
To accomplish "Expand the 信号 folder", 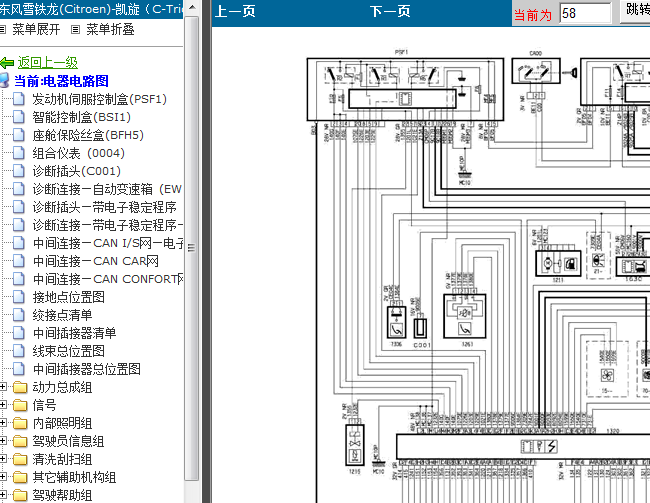I will coord(2,405).
